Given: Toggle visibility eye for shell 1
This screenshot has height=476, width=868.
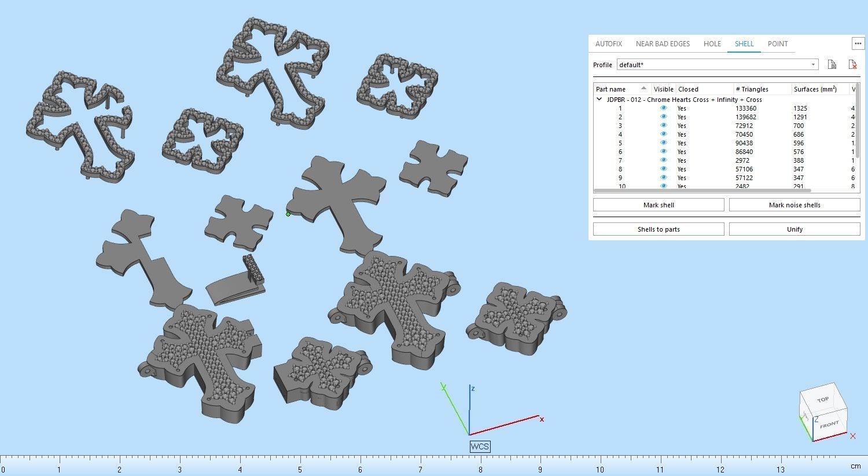Looking at the screenshot, I should (663, 108).
